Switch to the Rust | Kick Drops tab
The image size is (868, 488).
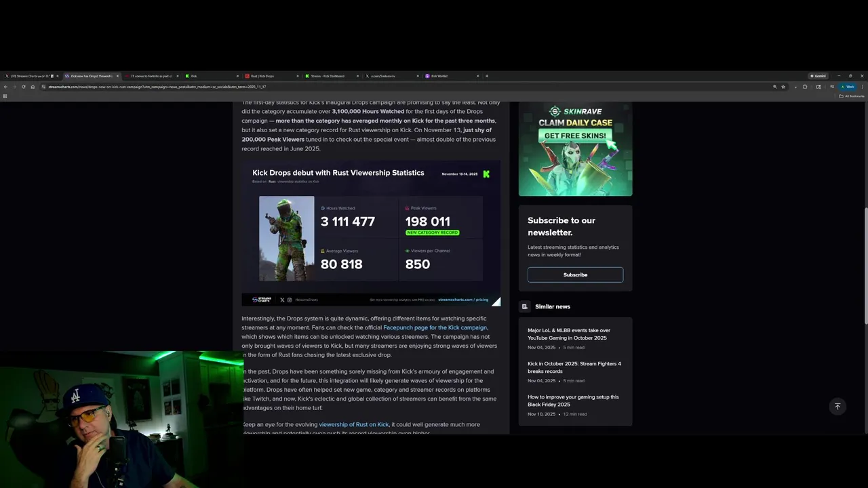coord(271,76)
